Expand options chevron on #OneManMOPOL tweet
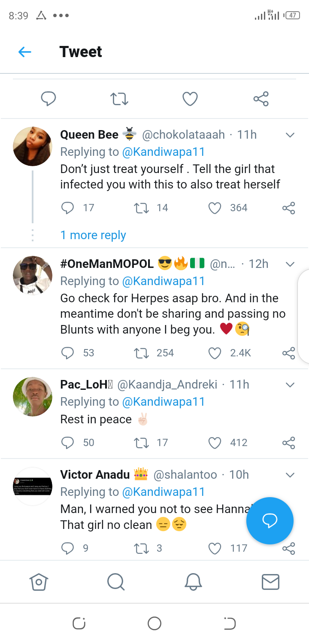The height and width of the screenshot is (644, 309). coord(290,264)
